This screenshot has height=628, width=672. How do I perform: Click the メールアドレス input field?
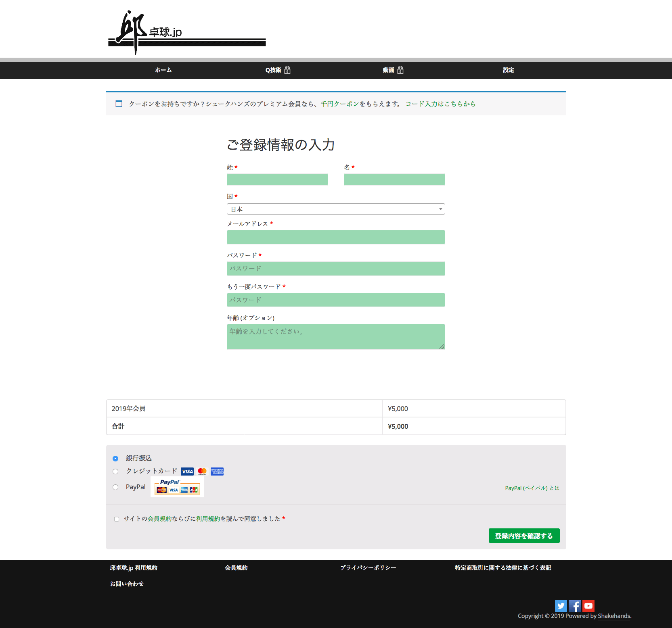click(x=335, y=237)
